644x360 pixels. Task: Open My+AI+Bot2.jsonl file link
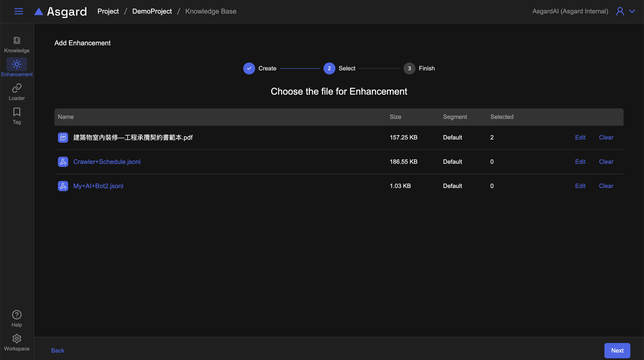(98, 186)
